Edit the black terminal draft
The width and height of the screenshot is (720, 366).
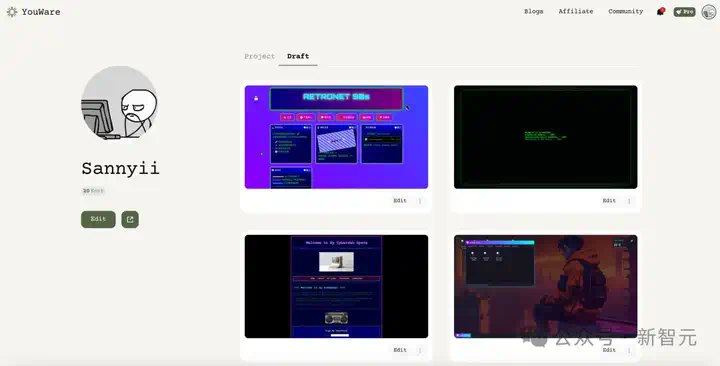pyautogui.click(x=609, y=201)
